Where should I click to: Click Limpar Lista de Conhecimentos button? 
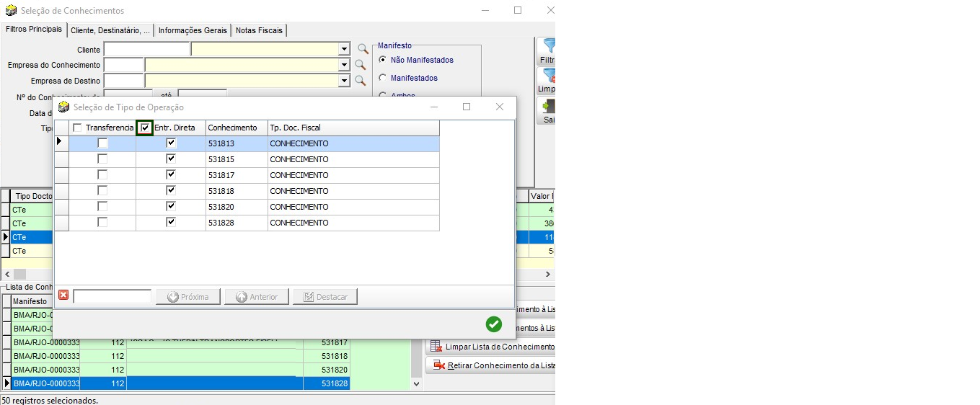[491, 347]
